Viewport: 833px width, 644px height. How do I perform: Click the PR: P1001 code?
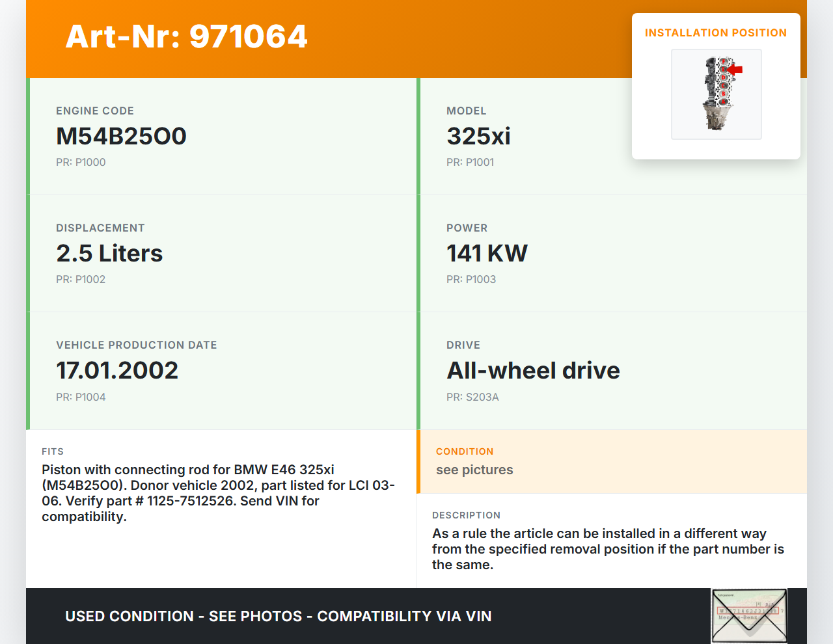click(x=470, y=162)
